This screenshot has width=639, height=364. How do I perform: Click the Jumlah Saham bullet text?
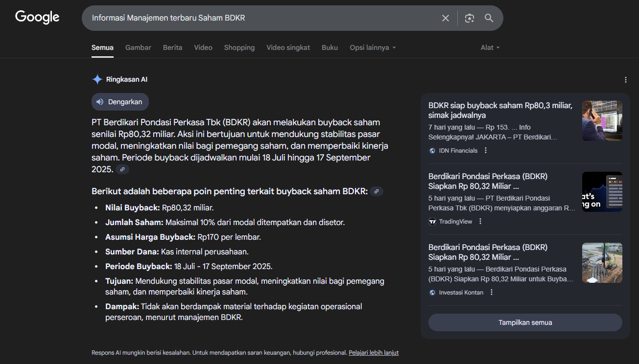[225, 222]
